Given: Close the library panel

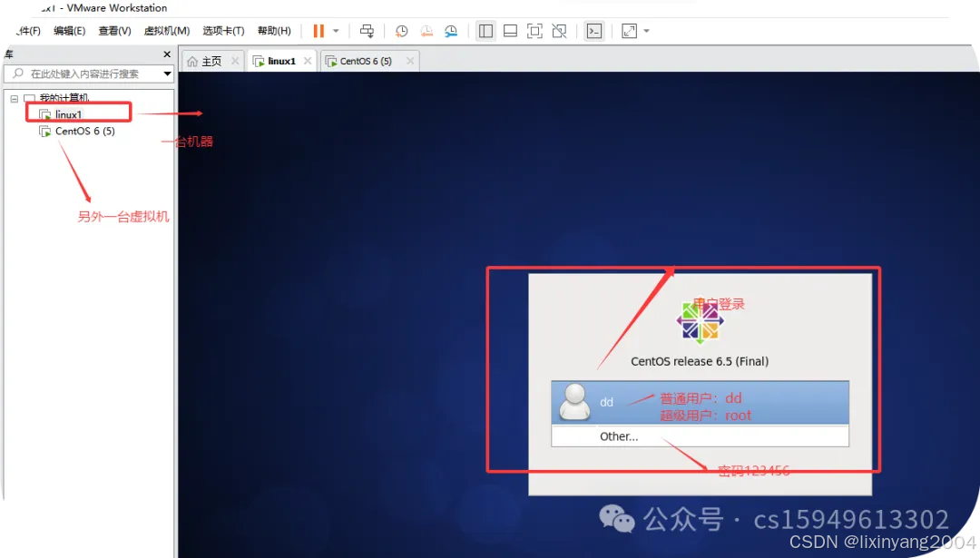Looking at the screenshot, I should [167, 54].
